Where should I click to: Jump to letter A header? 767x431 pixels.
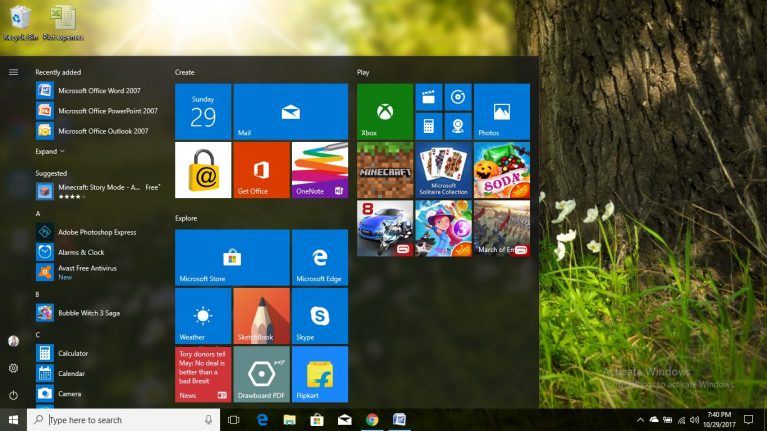38,213
